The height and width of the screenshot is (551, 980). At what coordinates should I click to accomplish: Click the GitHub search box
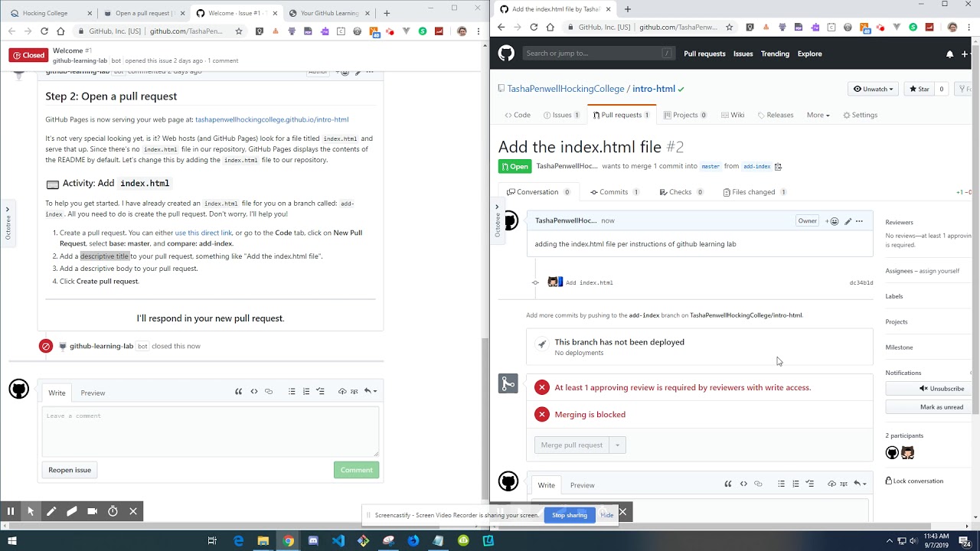599,54
